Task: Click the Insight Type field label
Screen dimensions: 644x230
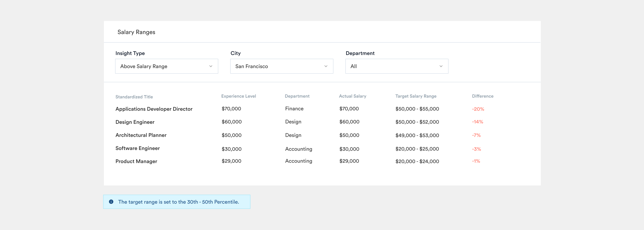Action: [130, 53]
